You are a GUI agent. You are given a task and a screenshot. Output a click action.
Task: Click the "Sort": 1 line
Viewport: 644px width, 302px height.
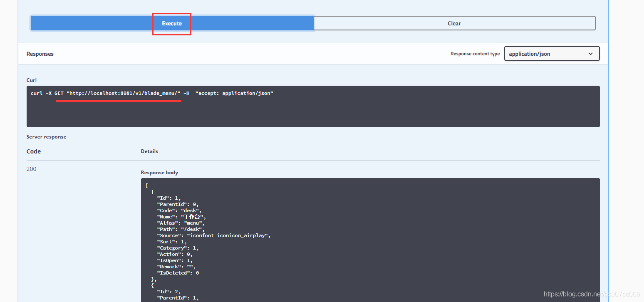point(172,242)
